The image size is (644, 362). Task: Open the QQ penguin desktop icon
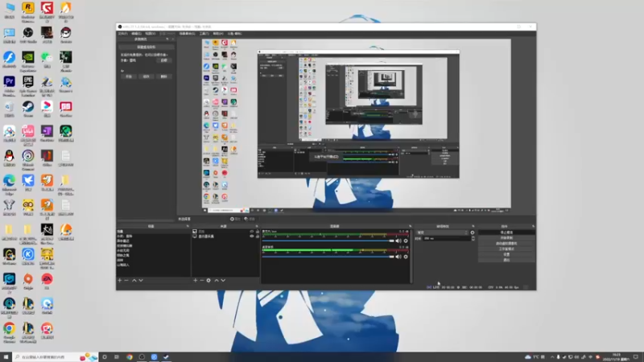[9, 158]
